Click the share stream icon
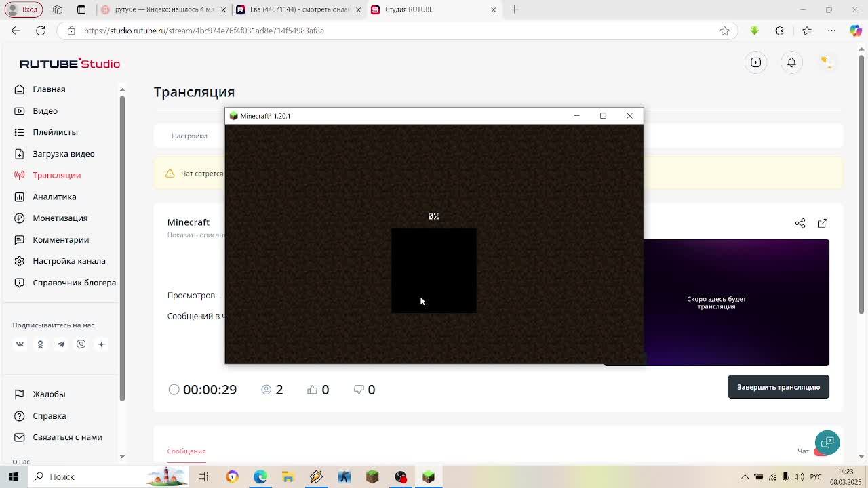The image size is (868, 488). pos(800,223)
